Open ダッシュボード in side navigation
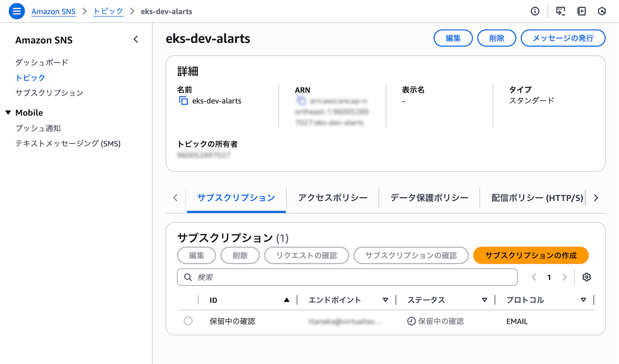Screen dimensions: 619x364 (42, 62)
